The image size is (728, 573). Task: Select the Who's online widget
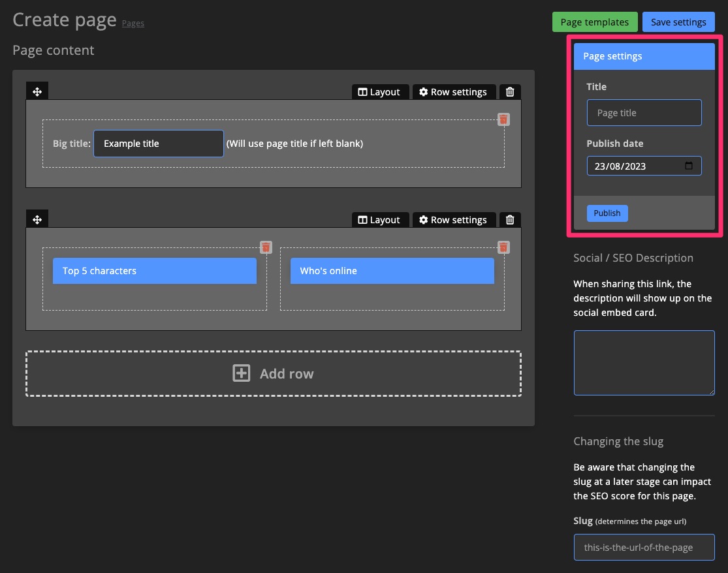point(392,271)
